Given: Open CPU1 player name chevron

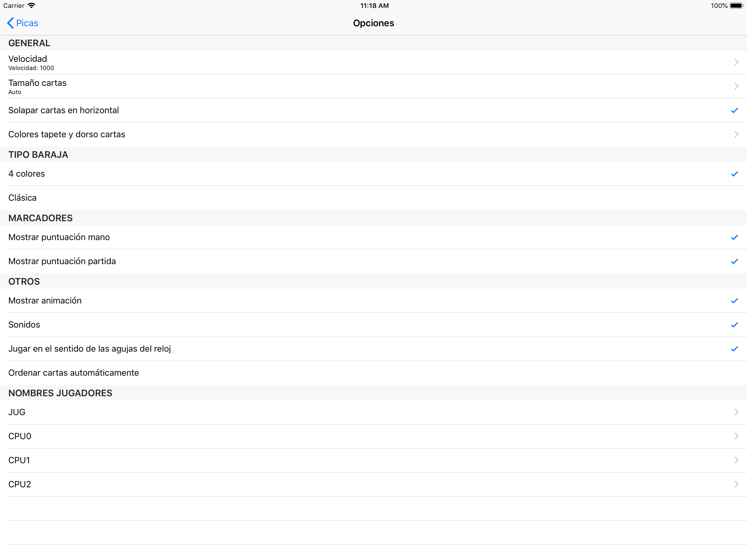Looking at the screenshot, I should pyautogui.click(x=736, y=460).
